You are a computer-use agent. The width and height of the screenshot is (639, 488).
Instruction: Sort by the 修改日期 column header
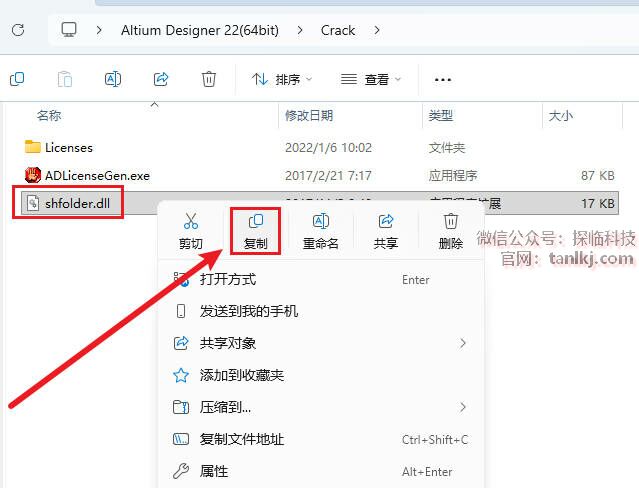[309, 115]
